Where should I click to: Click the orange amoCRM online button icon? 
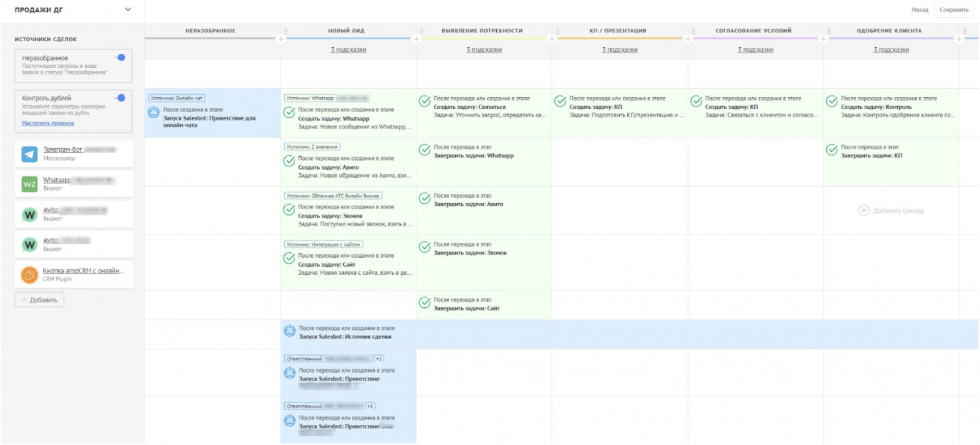(x=29, y=275)
